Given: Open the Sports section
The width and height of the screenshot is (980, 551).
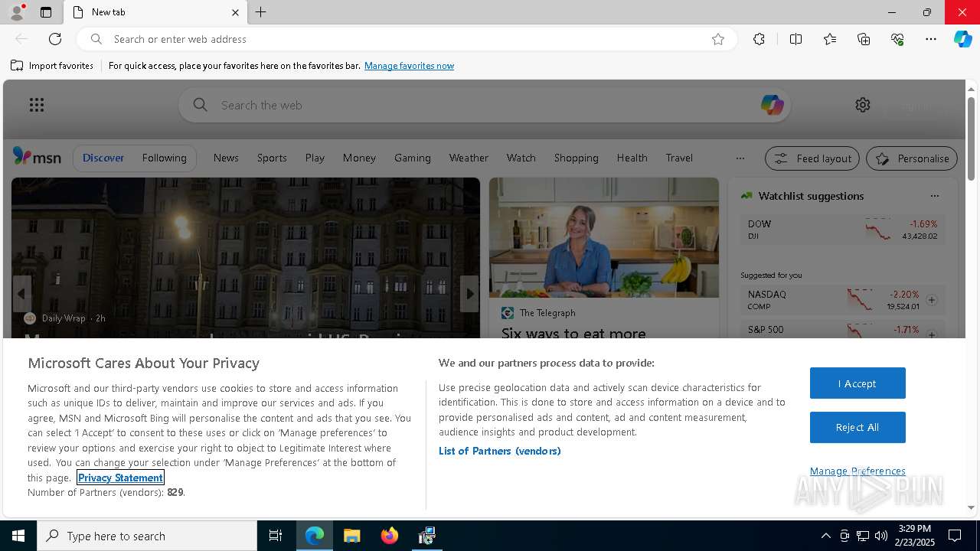Looking at the screenshot, I should [272, 158].
